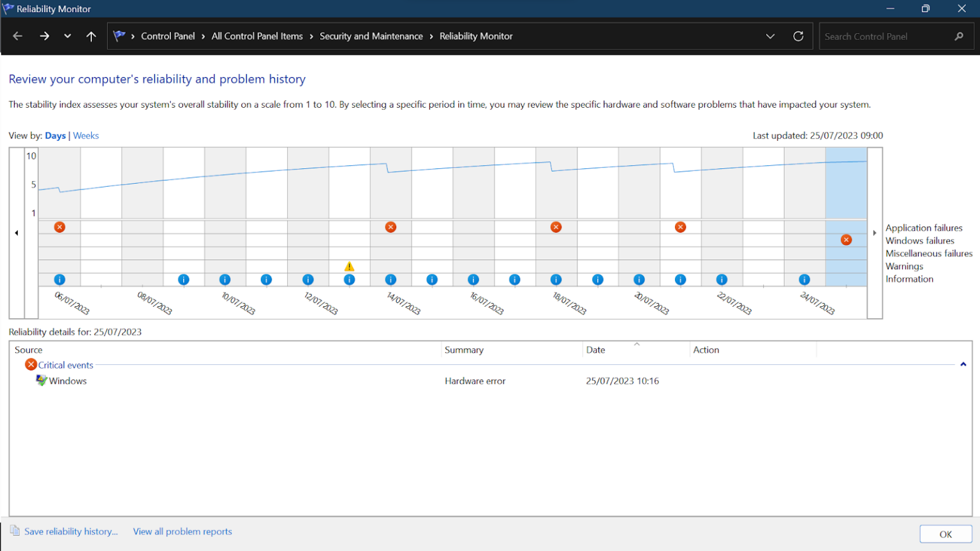Sort events by the Date column header
Screen dimensions: 980x551
(x=595, y=349)
